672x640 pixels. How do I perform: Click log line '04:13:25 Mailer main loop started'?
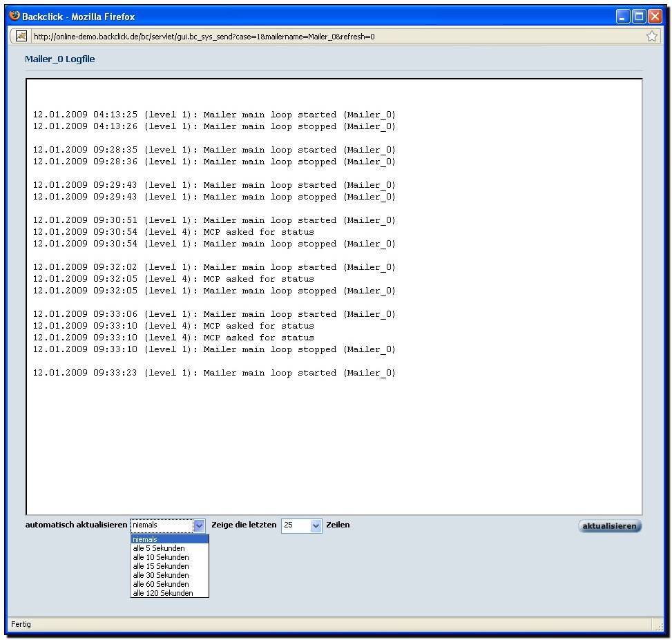tap(214, 115)
